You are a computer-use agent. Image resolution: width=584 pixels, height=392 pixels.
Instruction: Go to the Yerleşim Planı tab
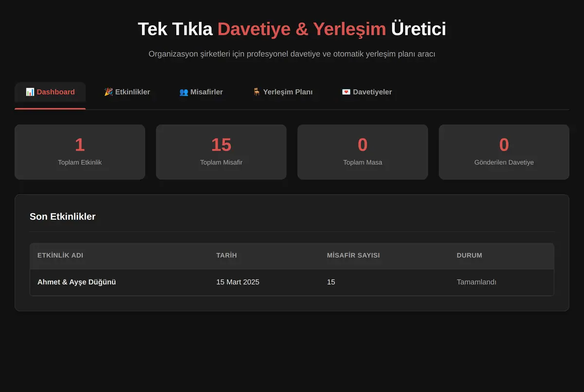283,92
